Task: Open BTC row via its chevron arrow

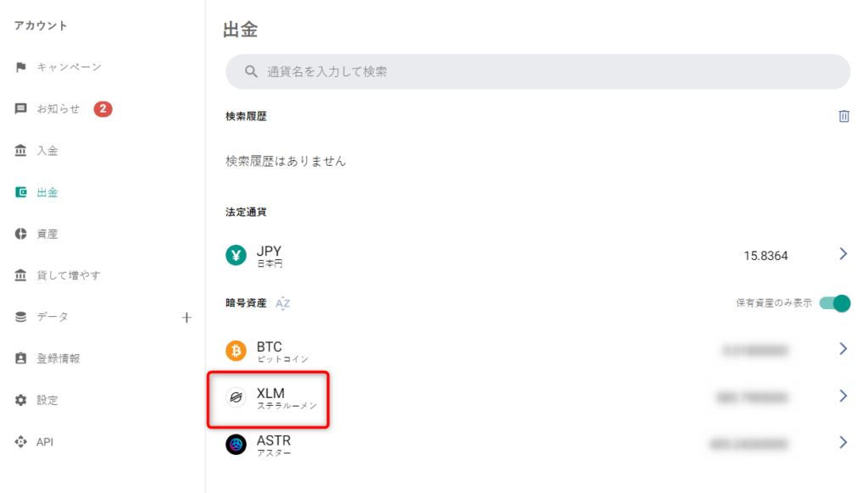Action: point(843,349)
